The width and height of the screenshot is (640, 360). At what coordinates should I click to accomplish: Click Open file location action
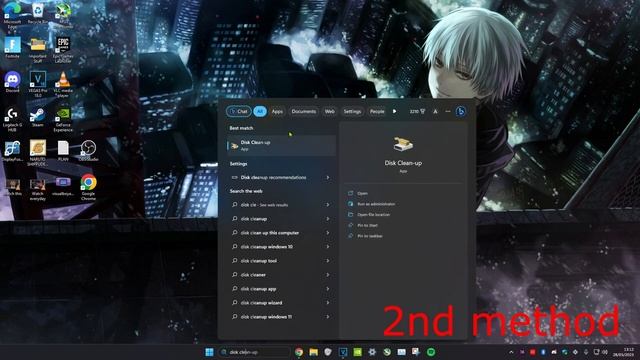373,214
